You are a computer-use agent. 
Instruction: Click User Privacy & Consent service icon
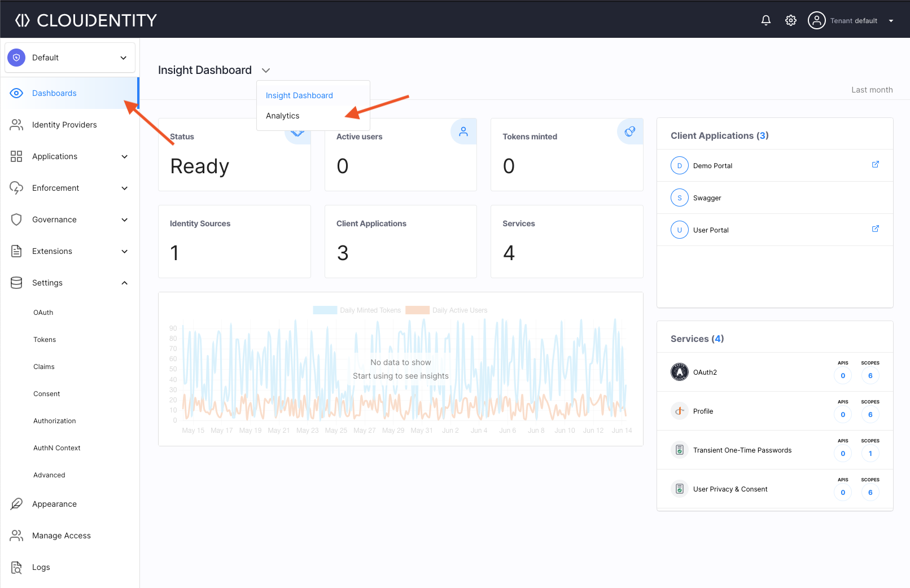tap(680, 489)
